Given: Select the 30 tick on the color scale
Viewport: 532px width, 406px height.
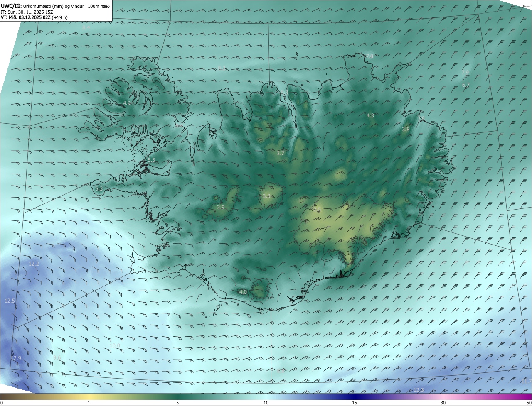Looking at the screenshot, I should tap(443, 403).
